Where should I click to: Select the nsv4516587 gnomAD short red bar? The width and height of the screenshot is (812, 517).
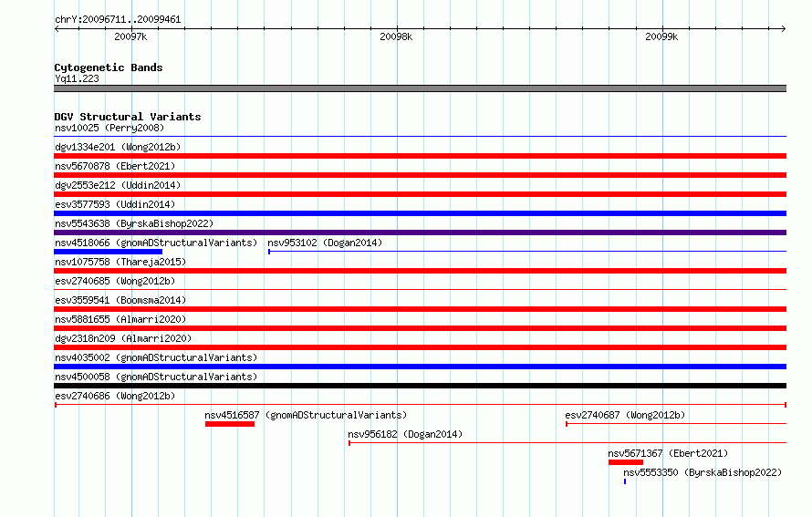click(x=230, y=424)
